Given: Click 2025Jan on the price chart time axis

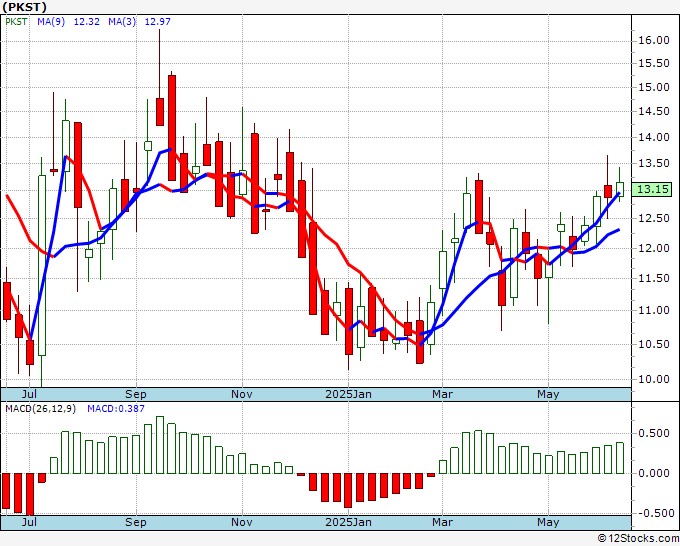Looking at the screenshot, I should click(348, 394).
